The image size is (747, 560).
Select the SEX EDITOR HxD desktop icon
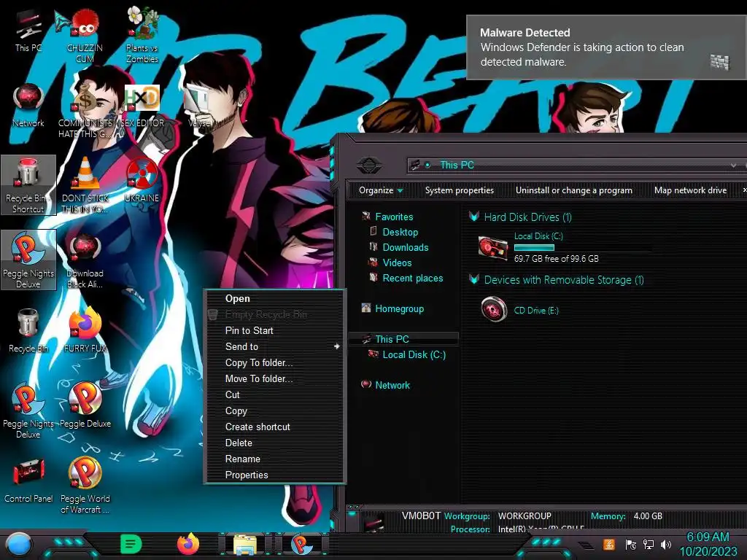(142, 106)
